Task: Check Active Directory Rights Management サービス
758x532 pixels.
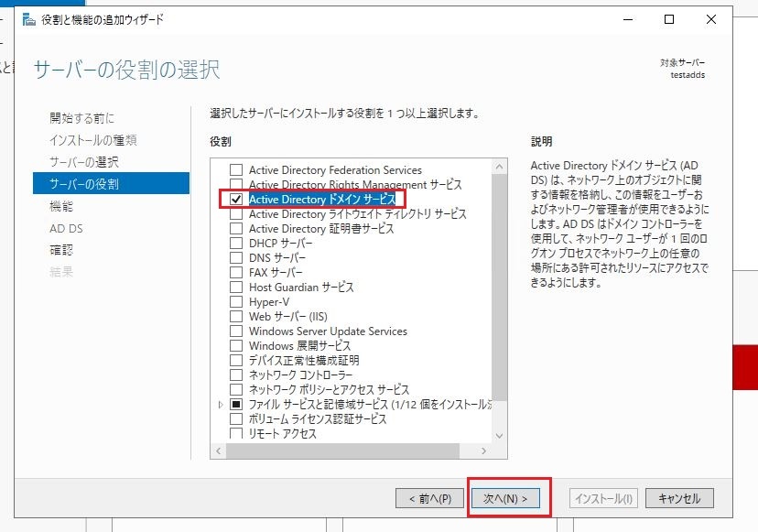Action: (236, 184)
